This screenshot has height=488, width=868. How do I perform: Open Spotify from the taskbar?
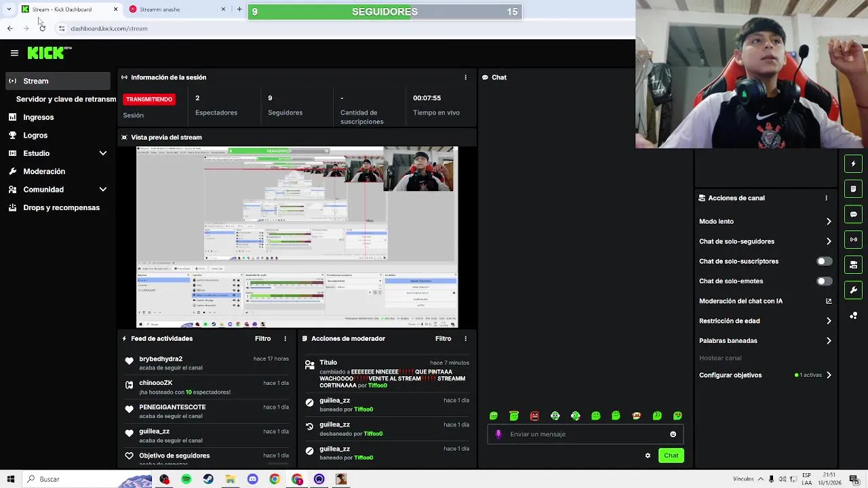pos(186,479)
